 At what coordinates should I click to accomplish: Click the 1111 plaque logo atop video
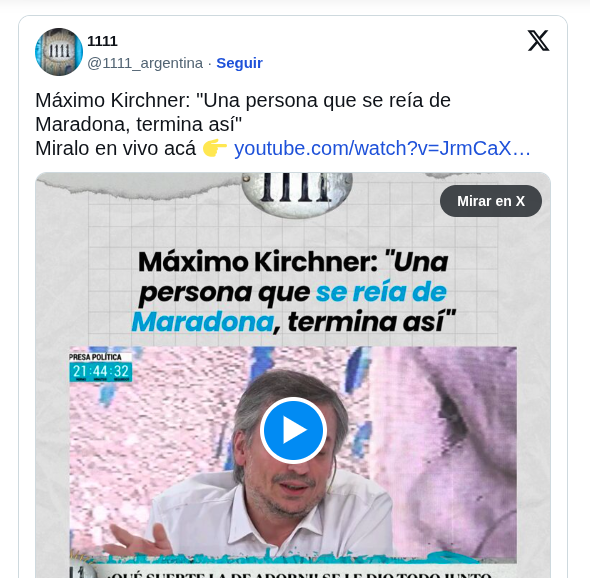click(297, 193)
